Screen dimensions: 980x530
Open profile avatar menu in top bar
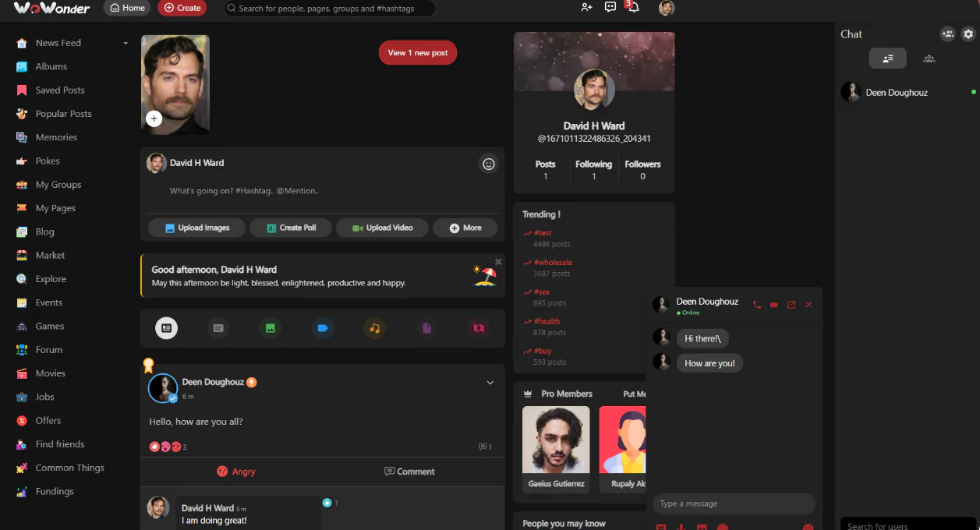pyautogui.click(x=666, y=8)
